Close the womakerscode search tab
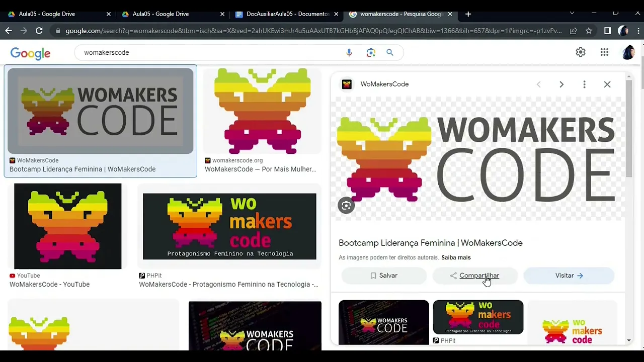 [x=450, y=14]
